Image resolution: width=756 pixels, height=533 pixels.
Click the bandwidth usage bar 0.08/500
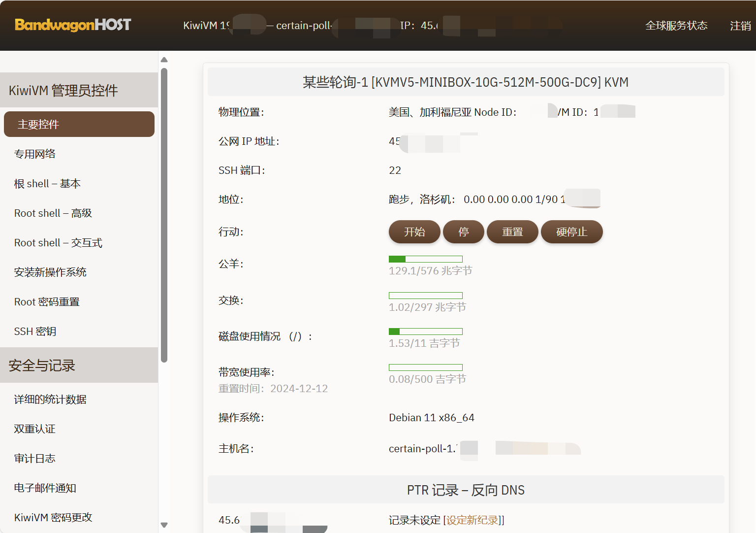point(426,367)
